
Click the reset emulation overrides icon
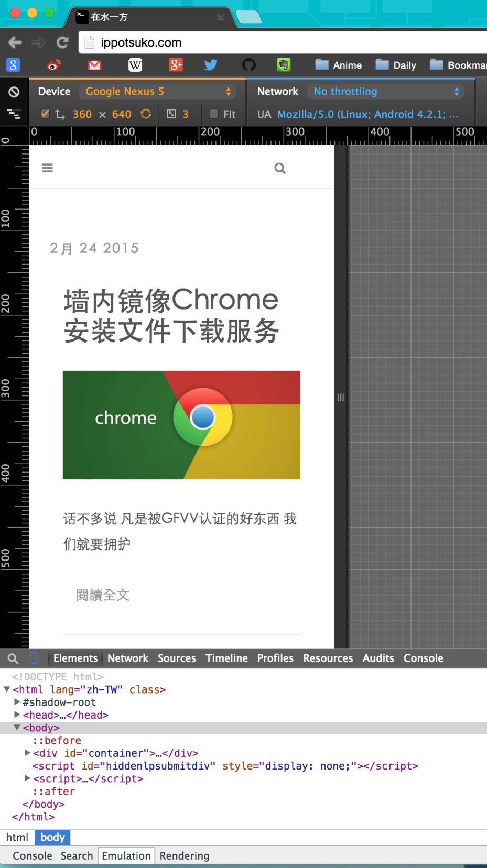click(x=14, y=92)
